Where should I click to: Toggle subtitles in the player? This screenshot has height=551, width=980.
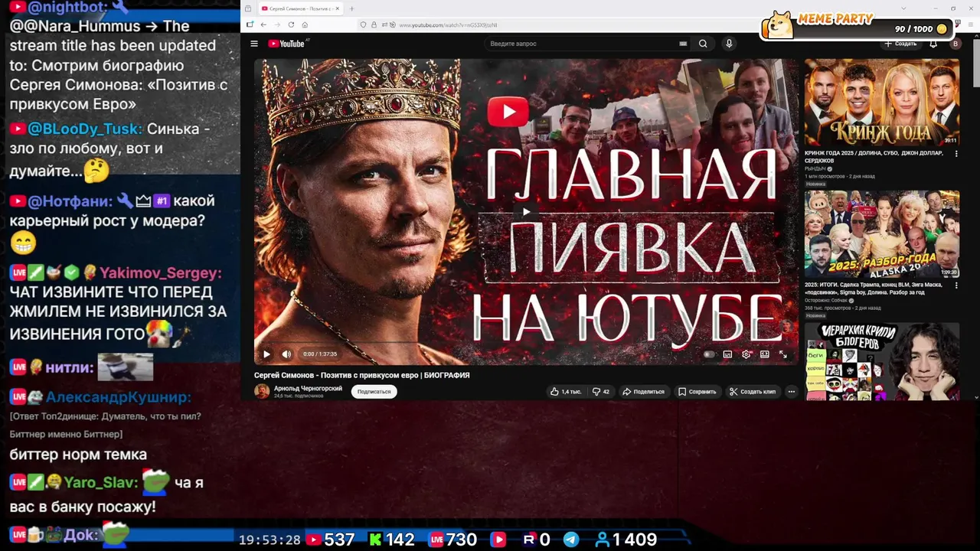point(727,354)
